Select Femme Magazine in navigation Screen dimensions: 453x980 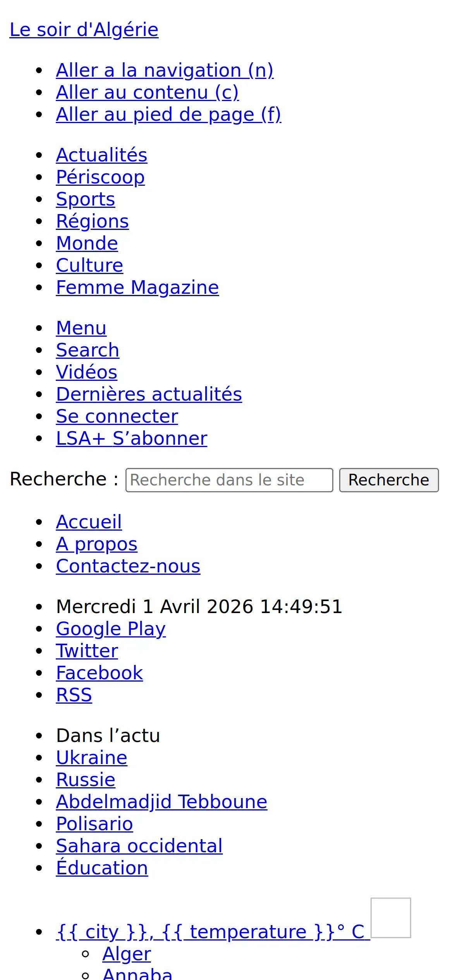[137, 287]
